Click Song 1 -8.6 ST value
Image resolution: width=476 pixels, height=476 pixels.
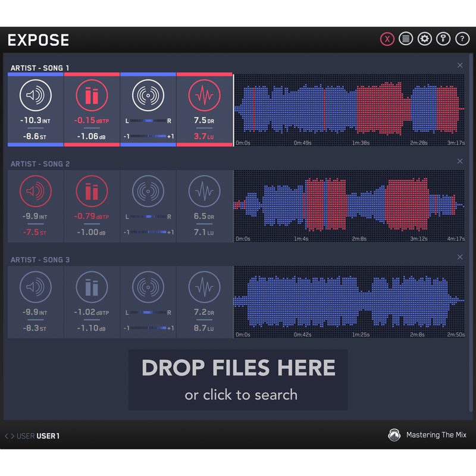[x=35, y=137]
